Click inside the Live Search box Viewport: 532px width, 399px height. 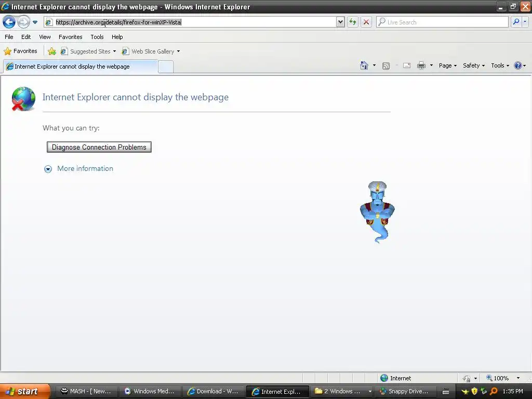442,22
